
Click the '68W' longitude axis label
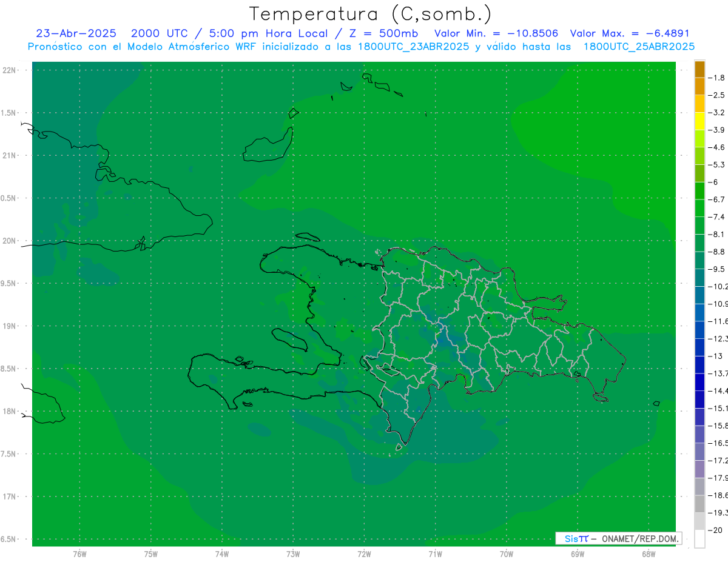click(x=649, y=554)
